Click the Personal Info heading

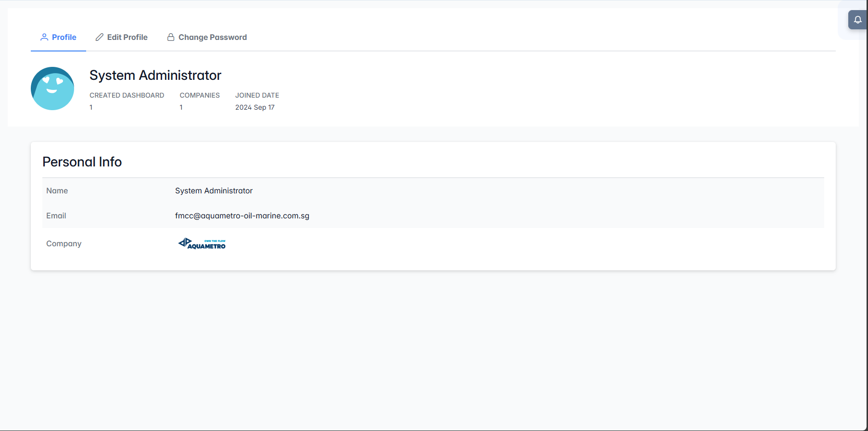[82, 162]
